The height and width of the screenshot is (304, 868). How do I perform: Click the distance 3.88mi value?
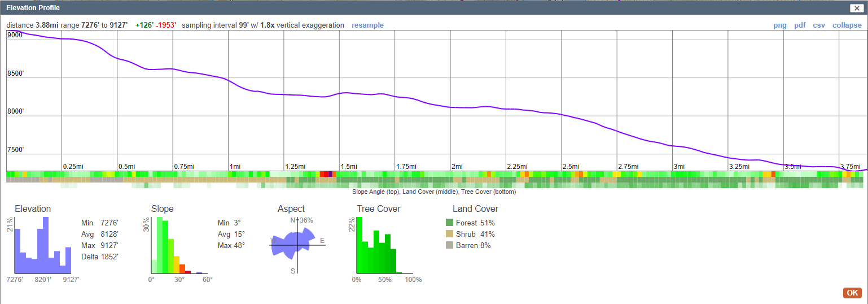pyautogui.click(x=47, y=25)
